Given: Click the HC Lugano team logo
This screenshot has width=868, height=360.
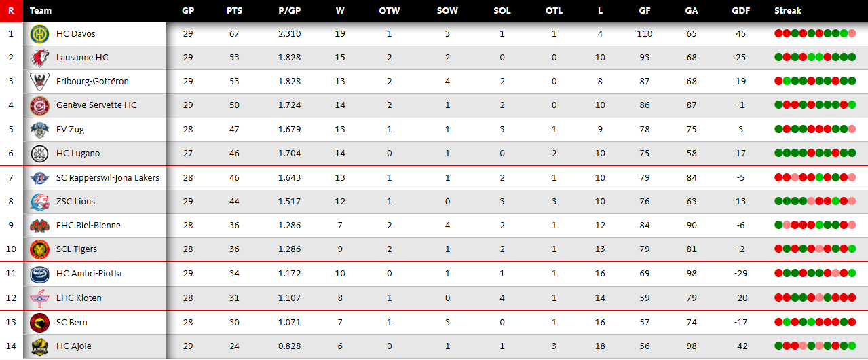Looking at the screenshot, I should pyautogui.click(x=40, y=154).
